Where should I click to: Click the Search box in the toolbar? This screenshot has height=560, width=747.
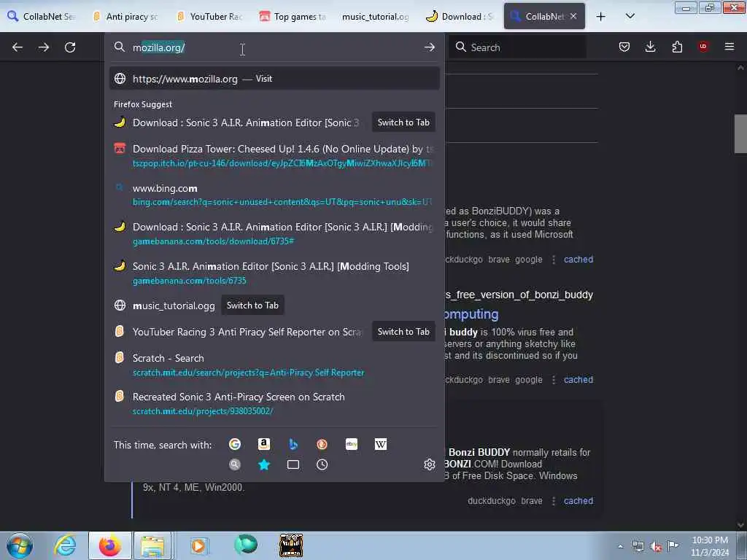pyautogui.click(x=517, y=47)
